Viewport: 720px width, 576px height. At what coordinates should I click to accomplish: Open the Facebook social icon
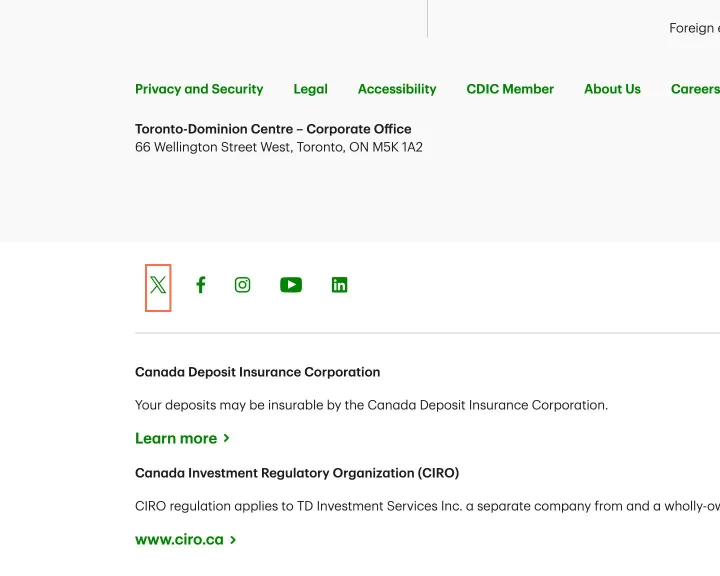[x=201, y=285]
